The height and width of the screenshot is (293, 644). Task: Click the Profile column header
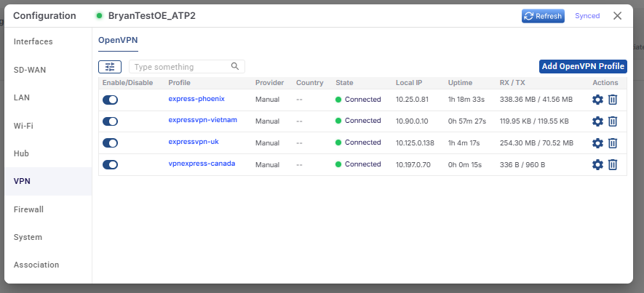(179, 83)
